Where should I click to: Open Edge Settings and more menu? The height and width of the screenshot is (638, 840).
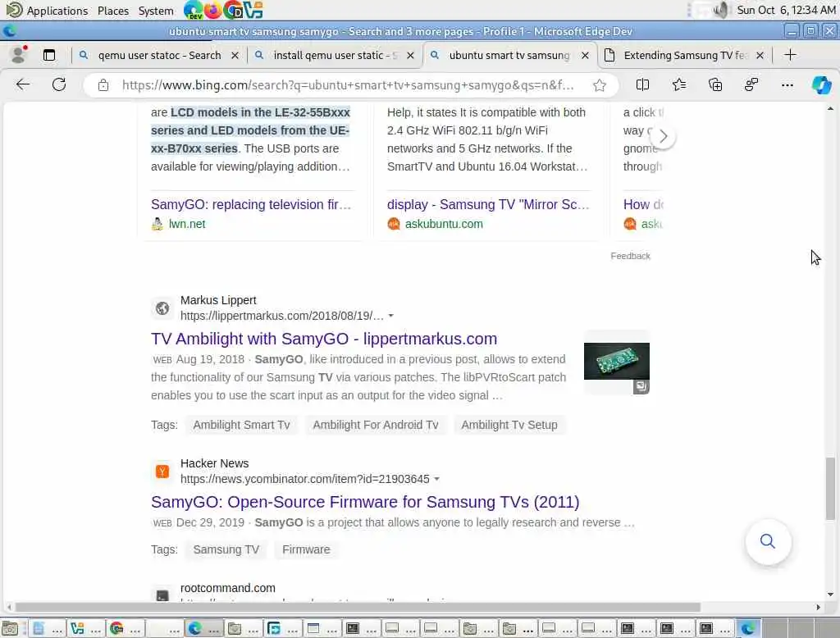click(787, 84)
